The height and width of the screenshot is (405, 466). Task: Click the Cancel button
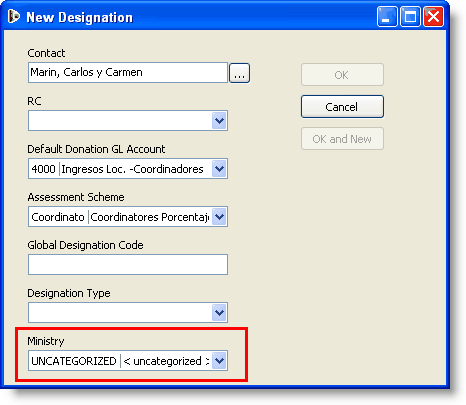tap(342, 107)
